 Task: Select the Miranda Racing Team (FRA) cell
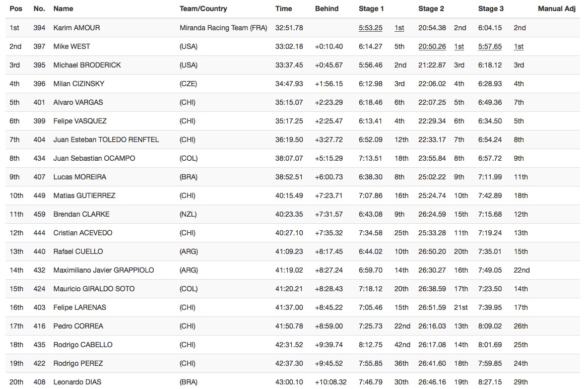[223, 28]
